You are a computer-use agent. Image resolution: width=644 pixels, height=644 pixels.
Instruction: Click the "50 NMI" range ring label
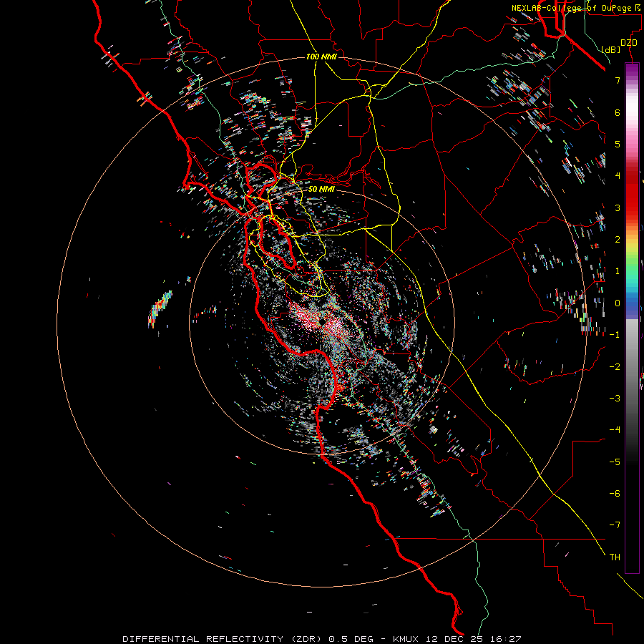pos(321,189)
